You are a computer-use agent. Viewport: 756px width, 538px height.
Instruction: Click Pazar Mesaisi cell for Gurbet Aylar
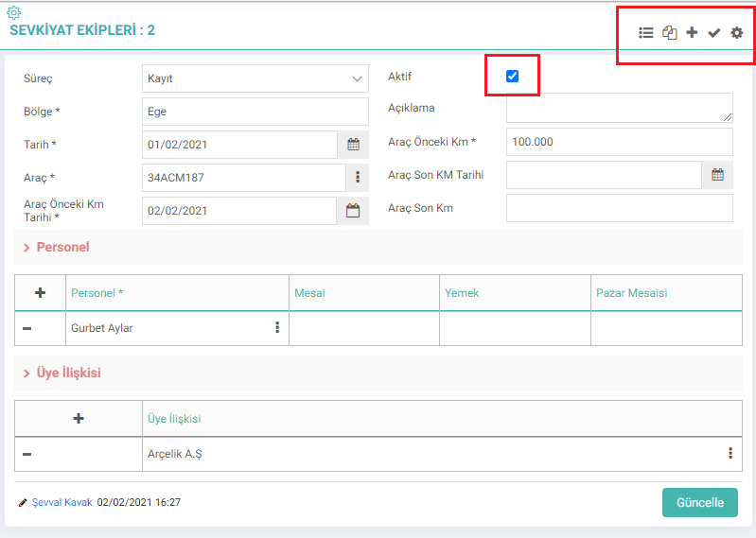tap(666, 328)
